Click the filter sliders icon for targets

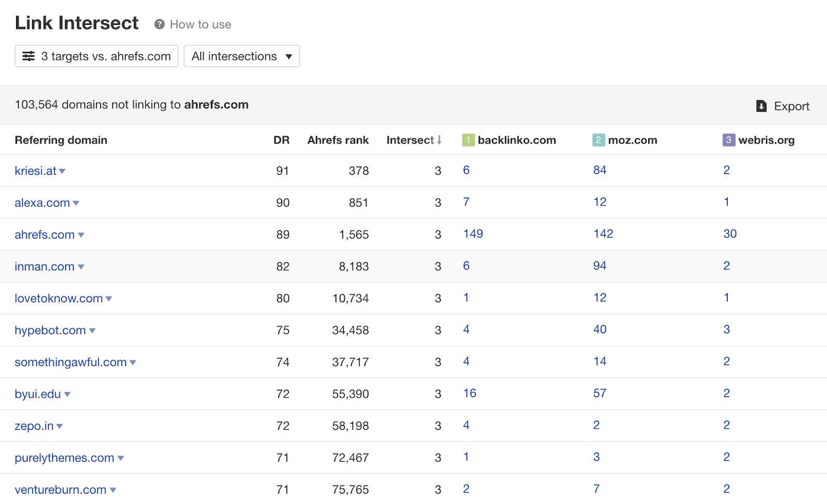pos(28,56)
